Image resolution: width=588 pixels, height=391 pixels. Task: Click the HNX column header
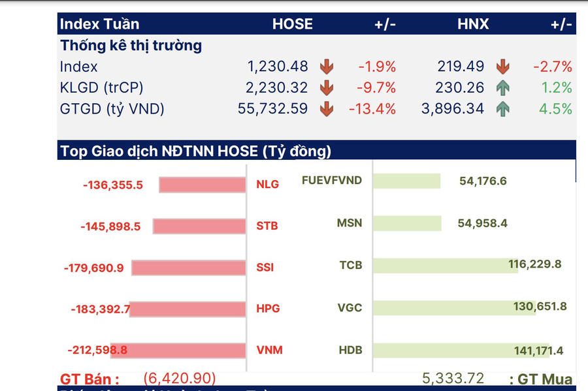(473, 24)
